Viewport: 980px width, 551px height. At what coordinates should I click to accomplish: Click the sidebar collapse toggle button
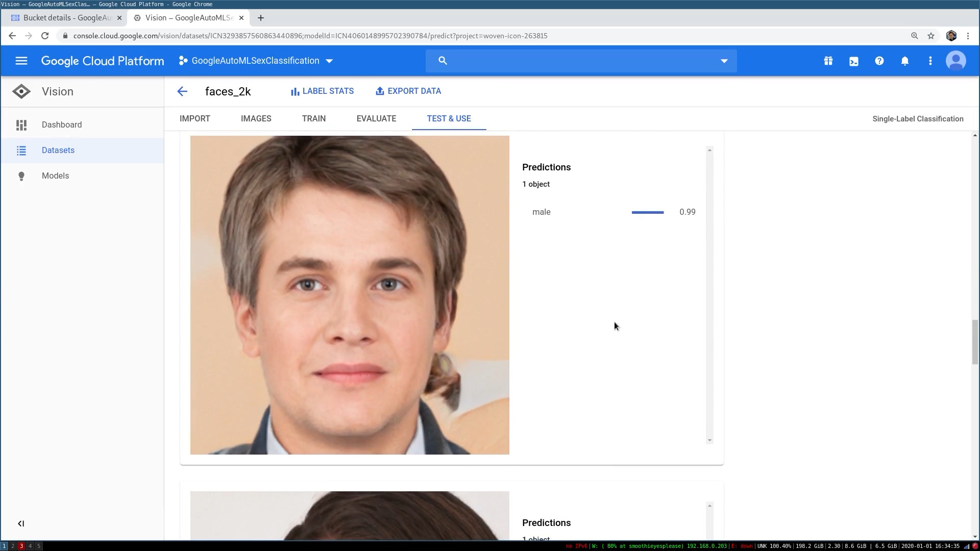tap(20, 523)
